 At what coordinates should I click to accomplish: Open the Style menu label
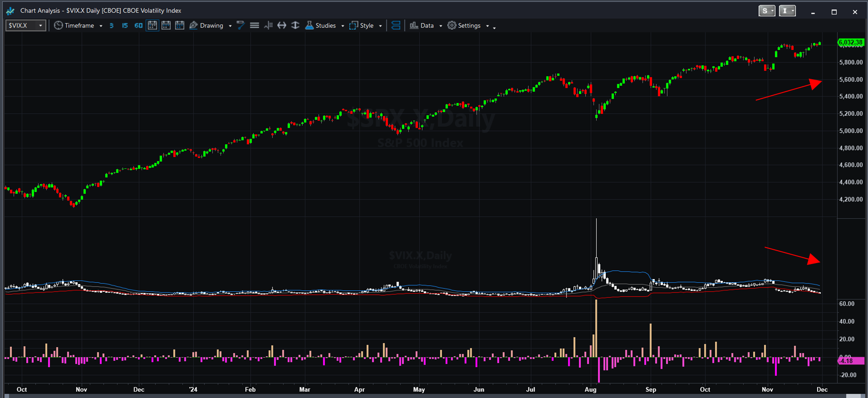click(367, 25)
